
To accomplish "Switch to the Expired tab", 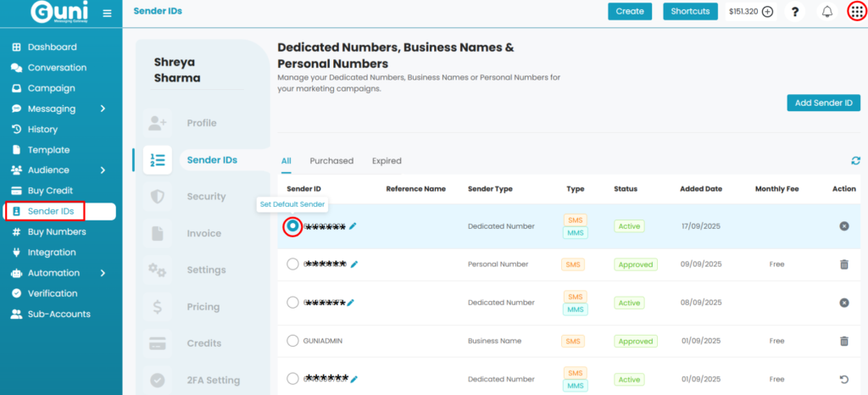I will pos(387,161).
